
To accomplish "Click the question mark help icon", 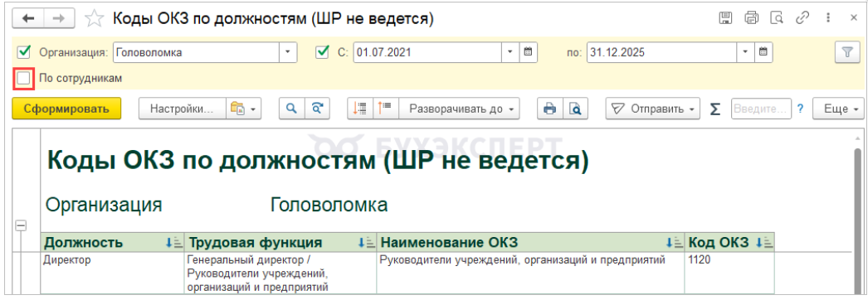I will point(800,109).
